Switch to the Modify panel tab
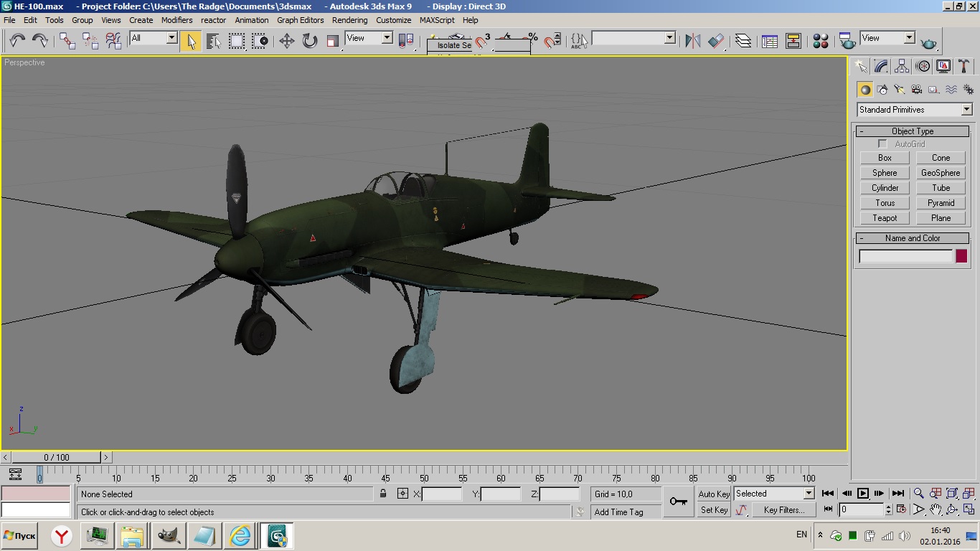This screenshot has height=551, width=980. (x=882, y=67)
